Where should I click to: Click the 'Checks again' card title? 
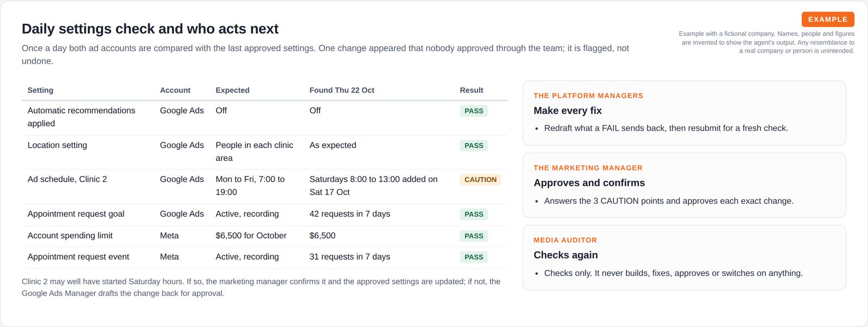click(x=566, y=255)
